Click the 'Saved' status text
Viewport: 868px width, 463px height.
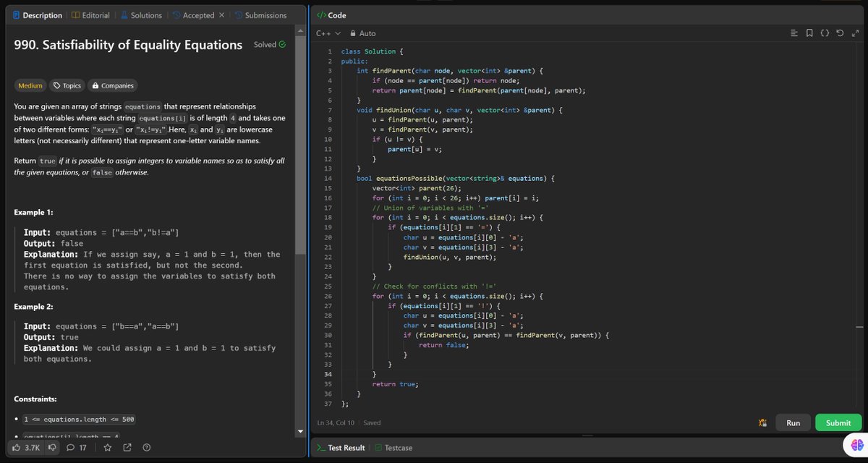coord(373,422)
